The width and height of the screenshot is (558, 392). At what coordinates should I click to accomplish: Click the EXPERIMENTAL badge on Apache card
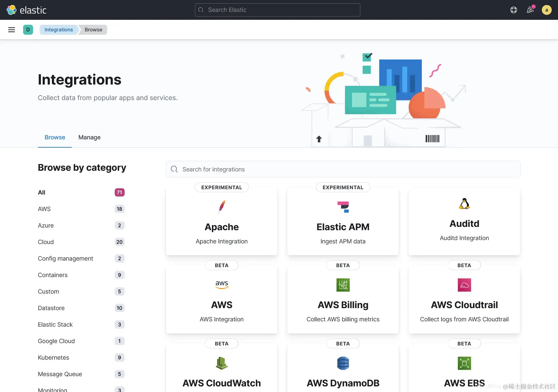pos(222,187)
